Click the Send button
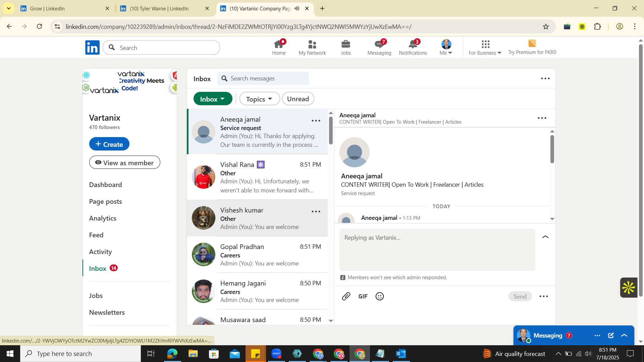 click(x=520, y=296)
